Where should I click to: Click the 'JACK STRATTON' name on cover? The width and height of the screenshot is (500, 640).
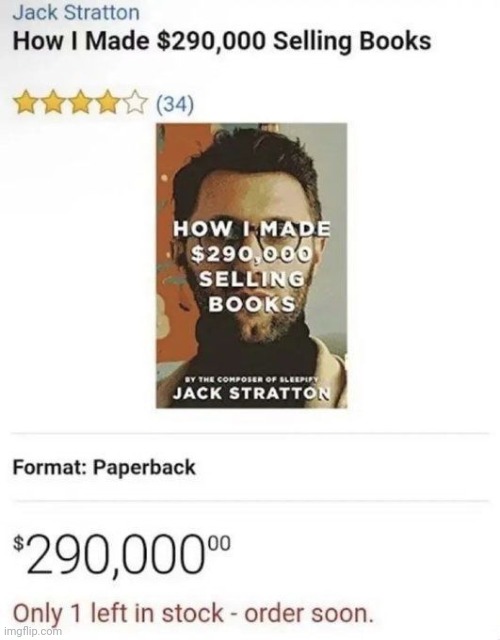point(251,393)
